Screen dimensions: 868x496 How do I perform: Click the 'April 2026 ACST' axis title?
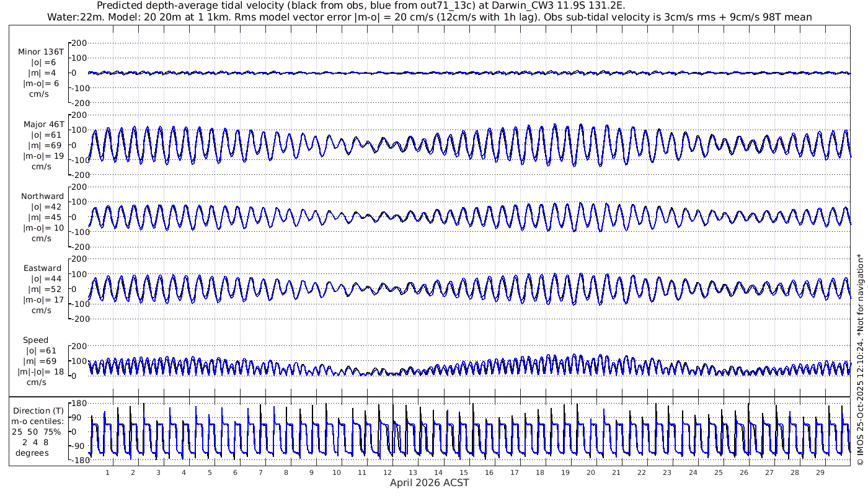tap(429, 482)
